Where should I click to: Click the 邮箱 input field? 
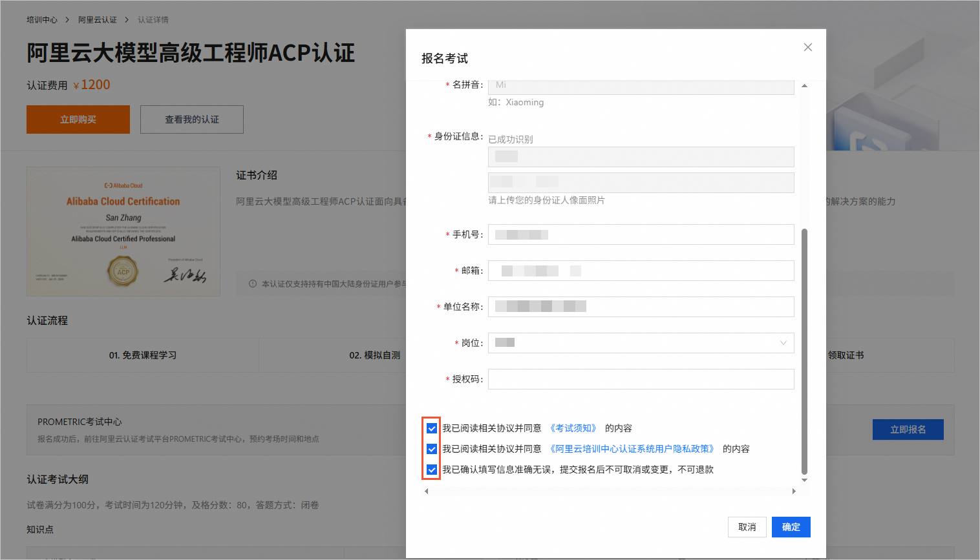641,271
